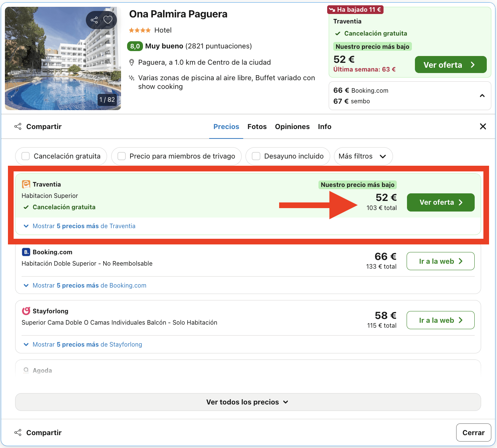The width and height of the screenshot is (497, 448).
Task: Click the Stayforlong logo icon
Action: [26, 311]
